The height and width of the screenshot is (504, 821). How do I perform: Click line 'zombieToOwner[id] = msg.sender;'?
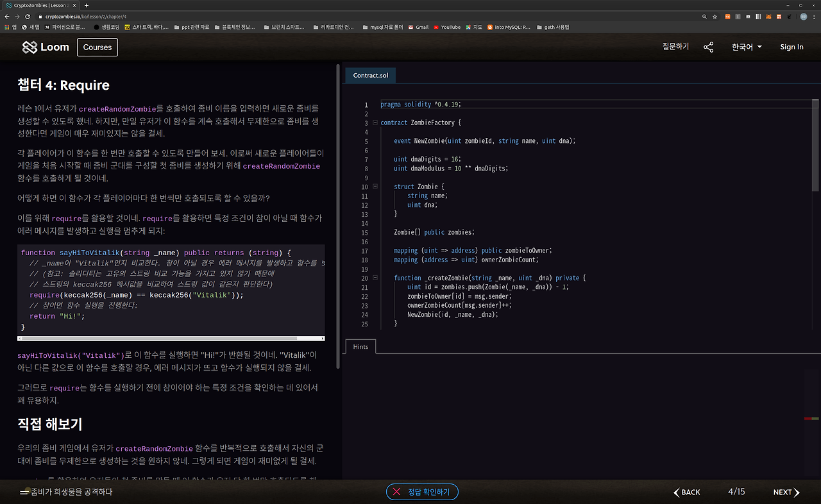(459, 296)
